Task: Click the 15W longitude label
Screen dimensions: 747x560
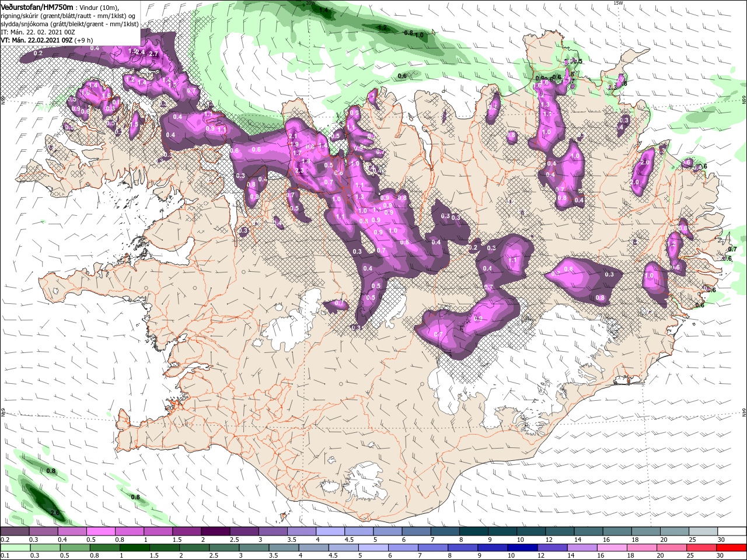Action: click(x=618, y=3)
